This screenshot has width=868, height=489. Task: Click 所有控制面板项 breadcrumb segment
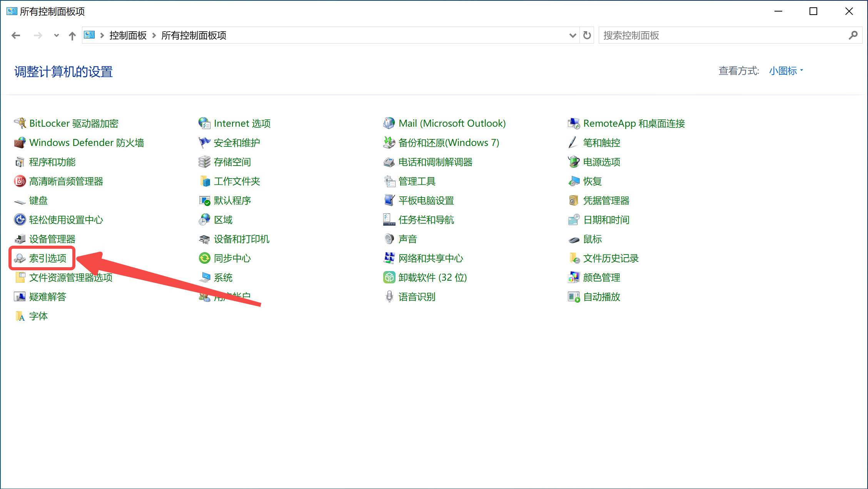click(194, 35)
